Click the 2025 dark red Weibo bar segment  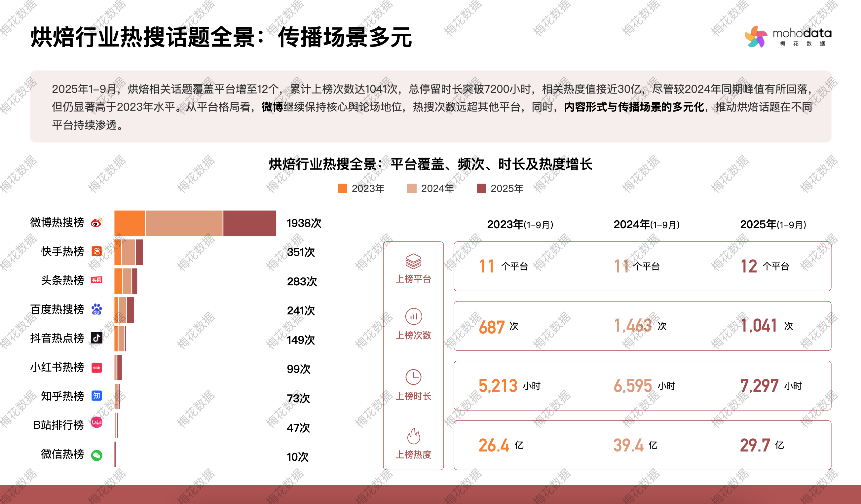click(x=249, y=223)
